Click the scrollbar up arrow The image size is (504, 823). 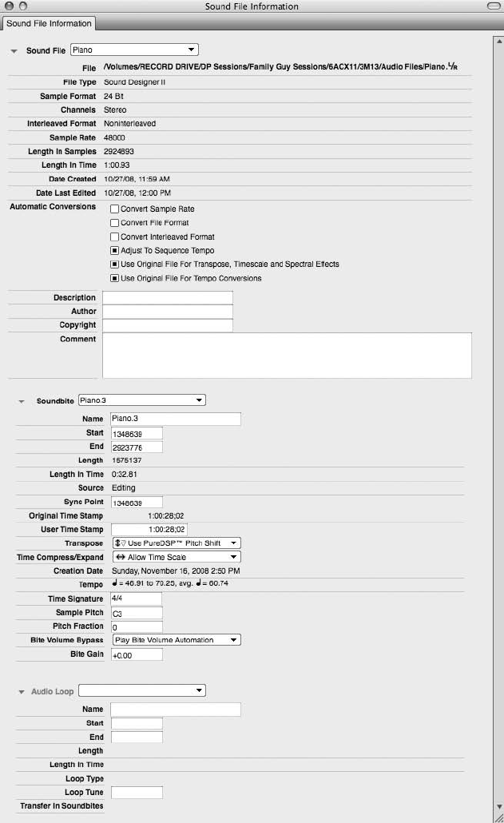pyautogui.click(x=498, y=41)
